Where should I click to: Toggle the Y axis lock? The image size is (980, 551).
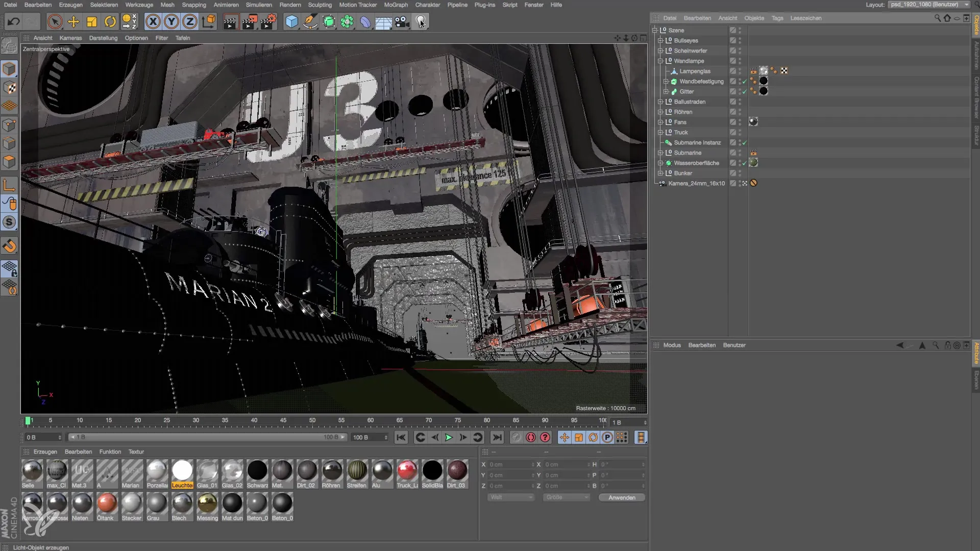point(171,21)
